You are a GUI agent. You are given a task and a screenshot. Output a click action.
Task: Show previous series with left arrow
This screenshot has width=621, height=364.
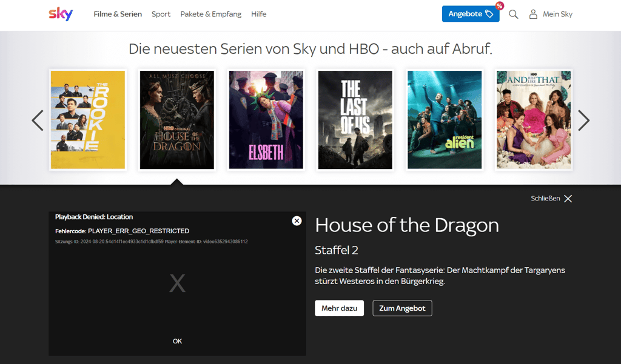pos(38,120)
